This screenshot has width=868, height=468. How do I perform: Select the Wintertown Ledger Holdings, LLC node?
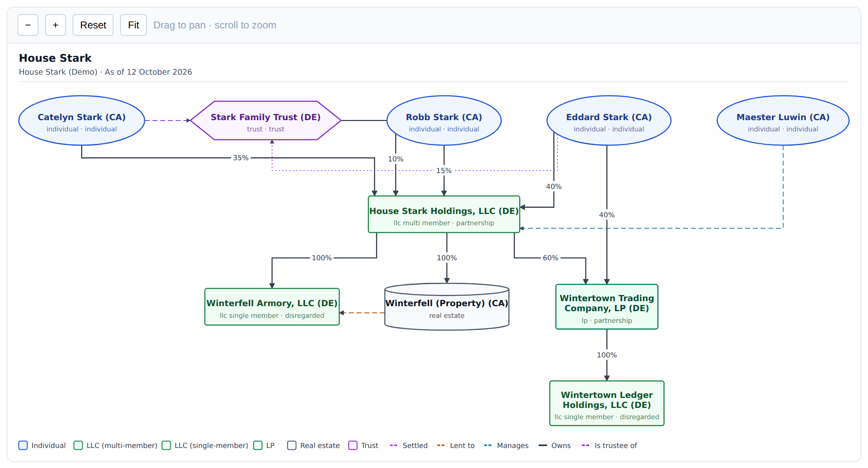(x=607, y=403)
